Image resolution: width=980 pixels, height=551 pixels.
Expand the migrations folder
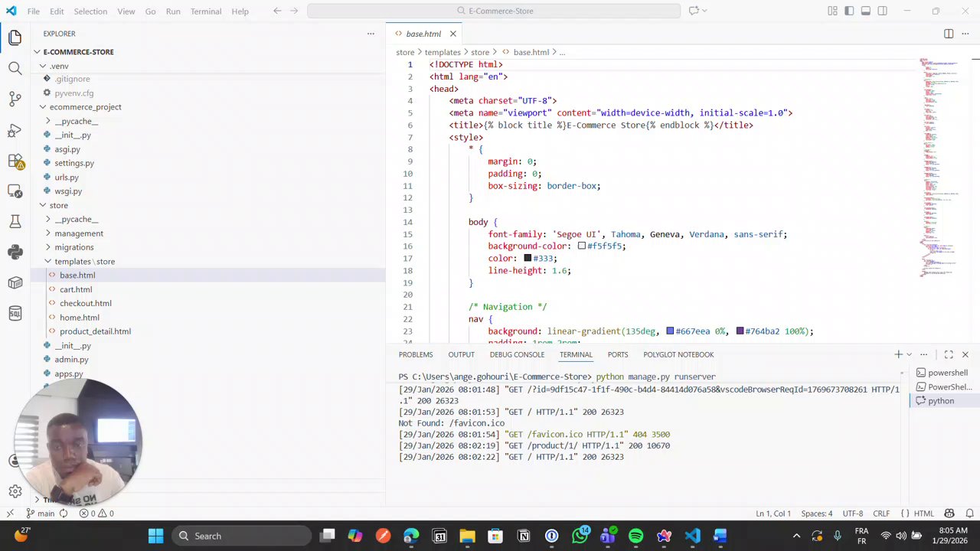[x=74, y=247]
